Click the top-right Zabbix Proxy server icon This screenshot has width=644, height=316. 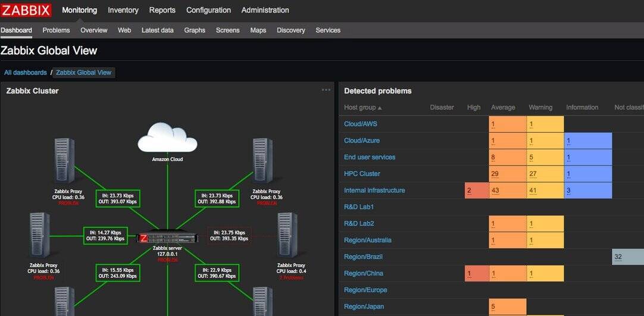[x=262, y=162]
